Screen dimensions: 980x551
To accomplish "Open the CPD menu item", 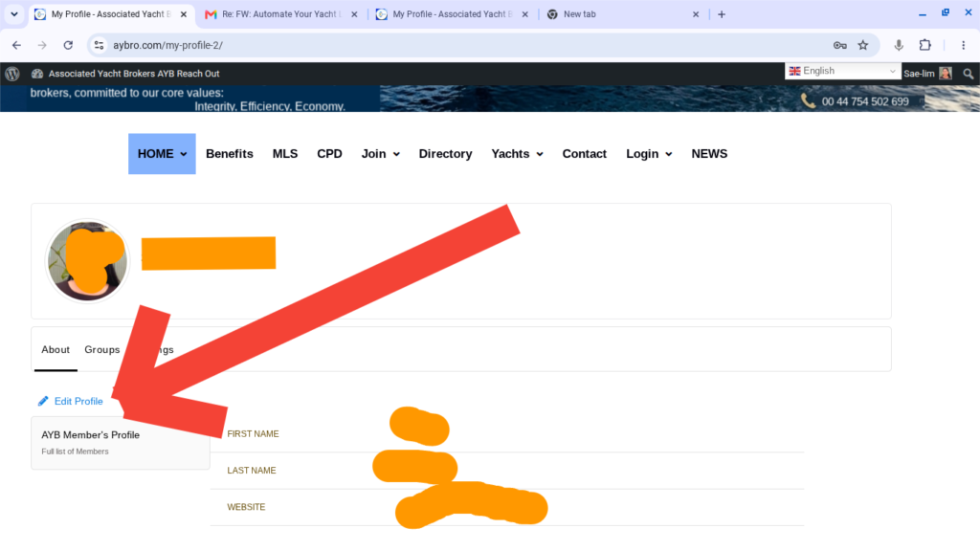I will coord(329,154).
